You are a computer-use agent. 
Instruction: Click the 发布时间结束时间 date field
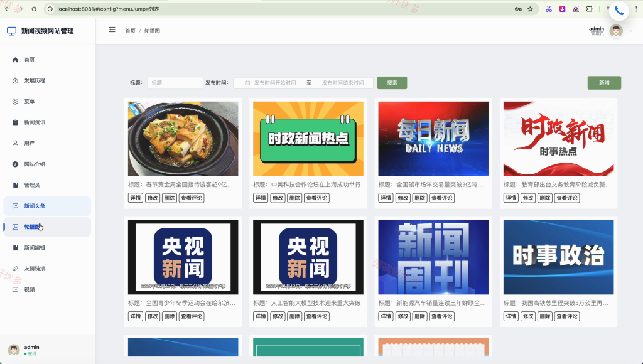click(x=343, y=83)
